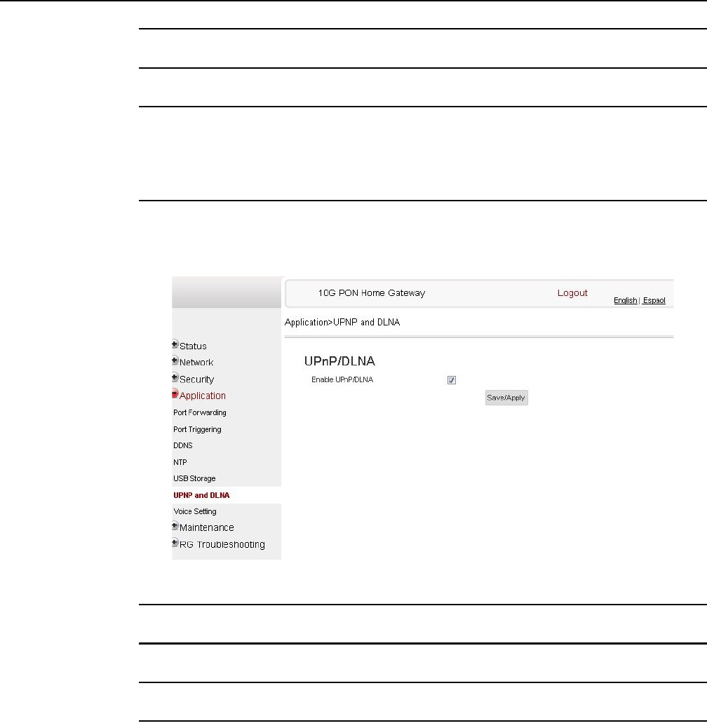
Task: Click the RG Troubleshooting menu label
Action: 222,545
